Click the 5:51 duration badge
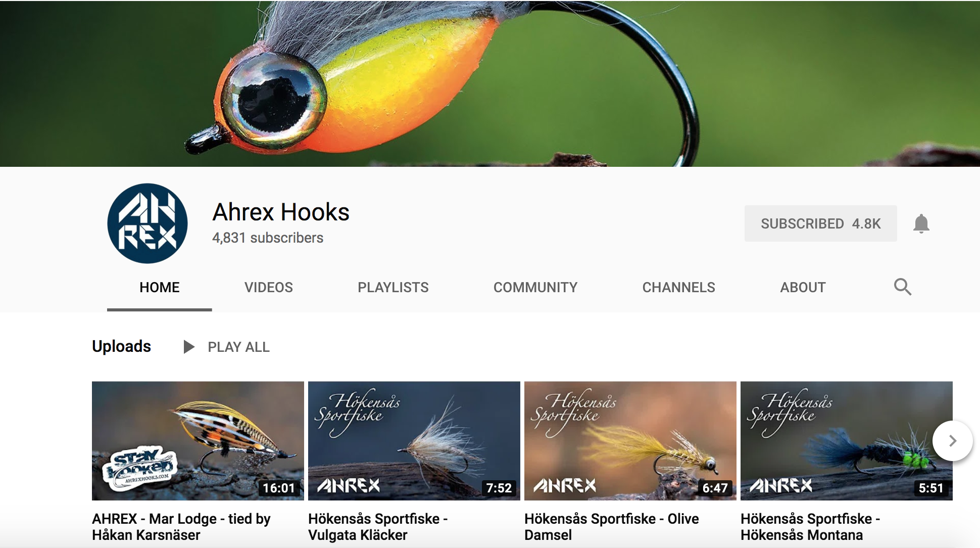Image resolution: width=980 pixels, height=548 pixels. tap(931, 488)
